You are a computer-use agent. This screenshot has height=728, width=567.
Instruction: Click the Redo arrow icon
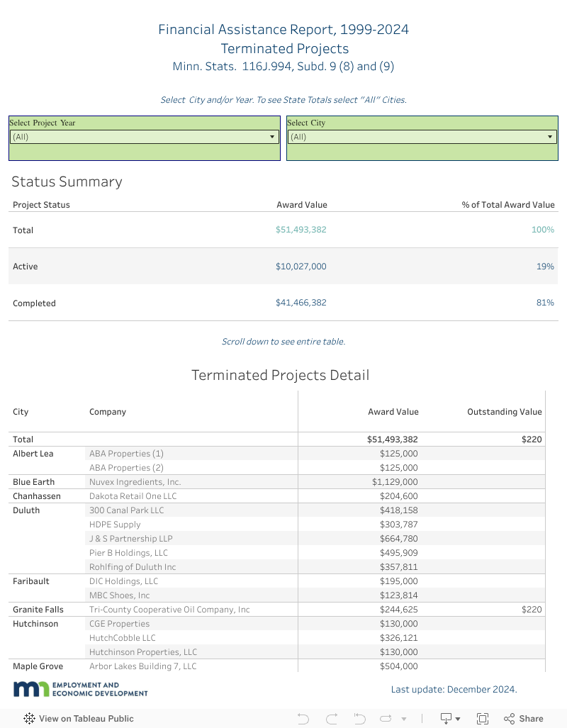(331, 718)
